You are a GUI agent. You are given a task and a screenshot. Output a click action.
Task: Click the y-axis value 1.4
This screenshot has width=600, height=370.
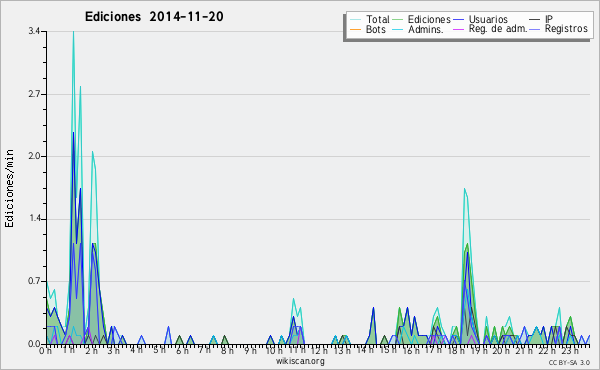34,219
